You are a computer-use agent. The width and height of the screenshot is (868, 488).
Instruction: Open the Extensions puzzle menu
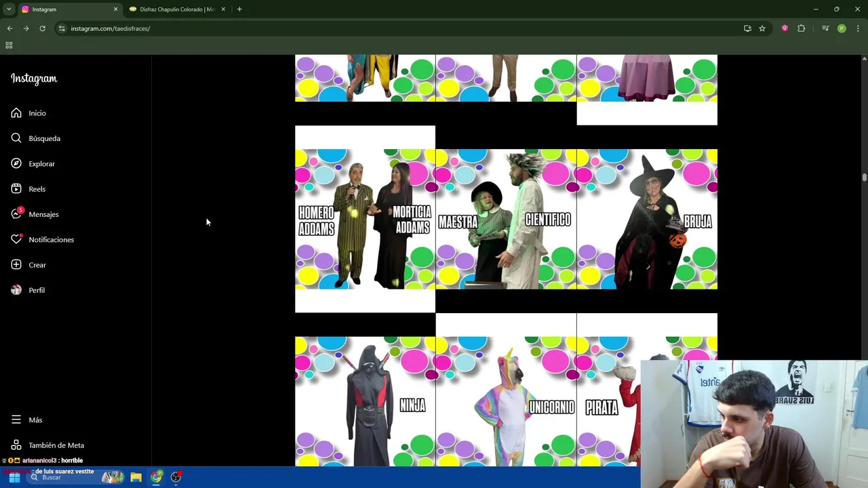(802, 28)
